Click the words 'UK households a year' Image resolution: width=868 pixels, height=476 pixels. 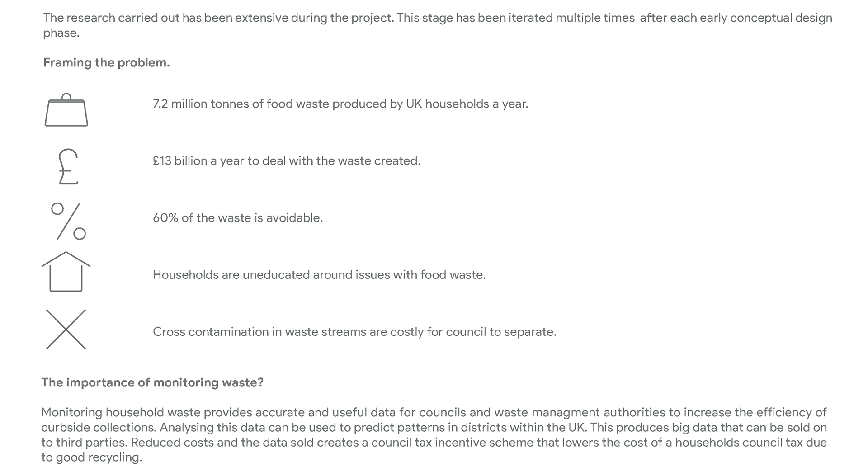pos(467,104)
